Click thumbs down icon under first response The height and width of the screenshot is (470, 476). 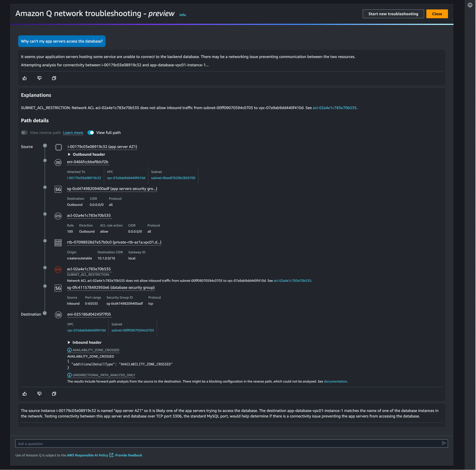coord(39,78)
